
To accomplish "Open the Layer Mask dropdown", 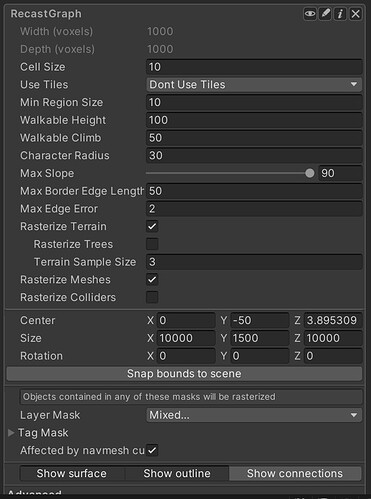I will [x=254, y=415].
